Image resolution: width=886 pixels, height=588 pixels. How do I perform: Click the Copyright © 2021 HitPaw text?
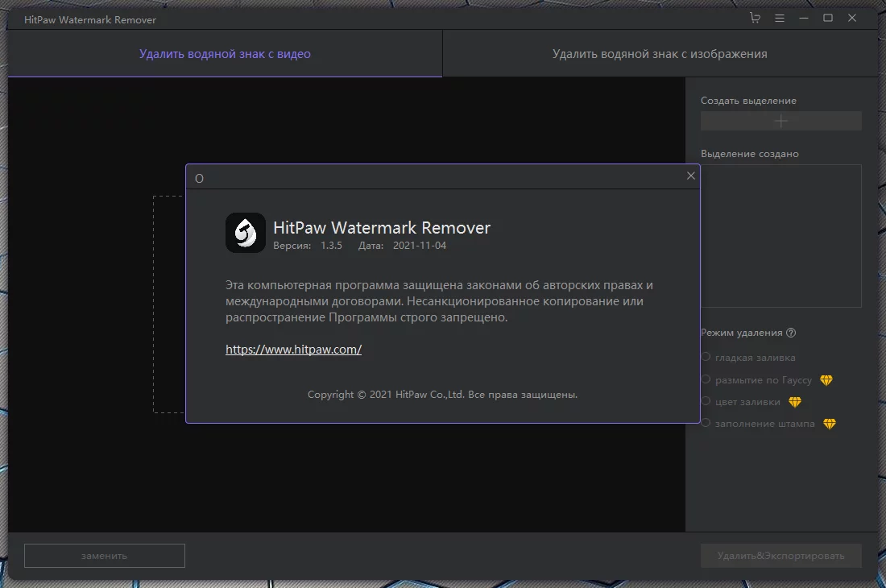[442, 394]
